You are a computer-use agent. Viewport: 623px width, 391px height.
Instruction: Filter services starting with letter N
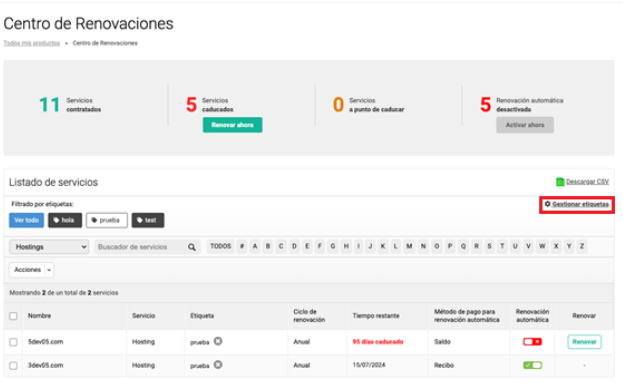point(423,246)
